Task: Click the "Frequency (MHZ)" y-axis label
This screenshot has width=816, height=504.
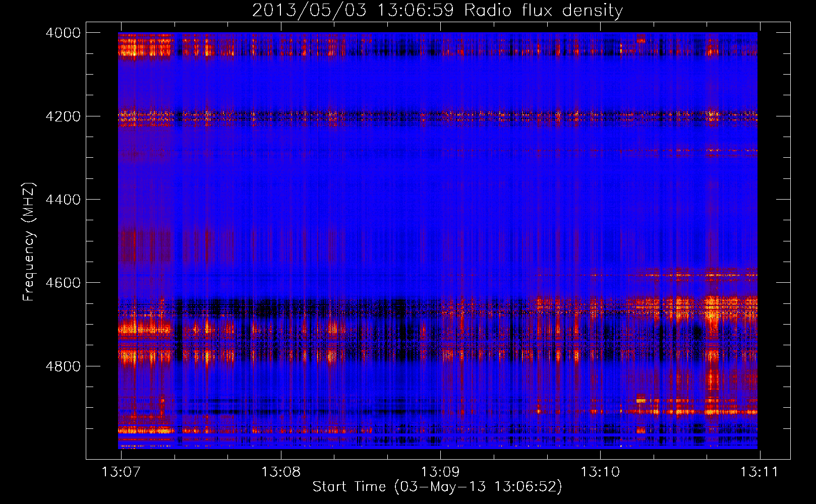Action: point(29,242)
